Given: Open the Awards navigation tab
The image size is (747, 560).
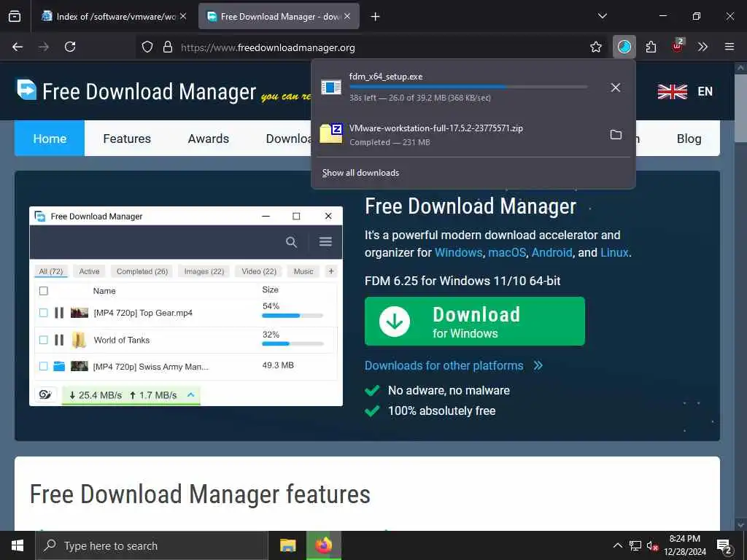Looking at the screenshot, I should (209, 139).
